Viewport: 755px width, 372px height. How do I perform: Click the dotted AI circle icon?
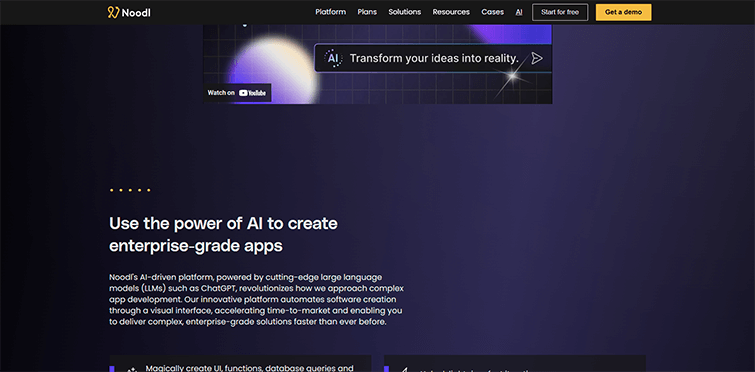point(333,58)
